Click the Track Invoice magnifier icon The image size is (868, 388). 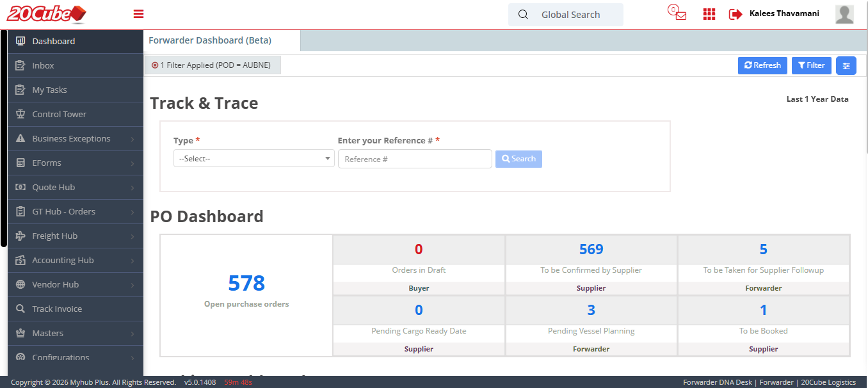(x=21, y=309)
